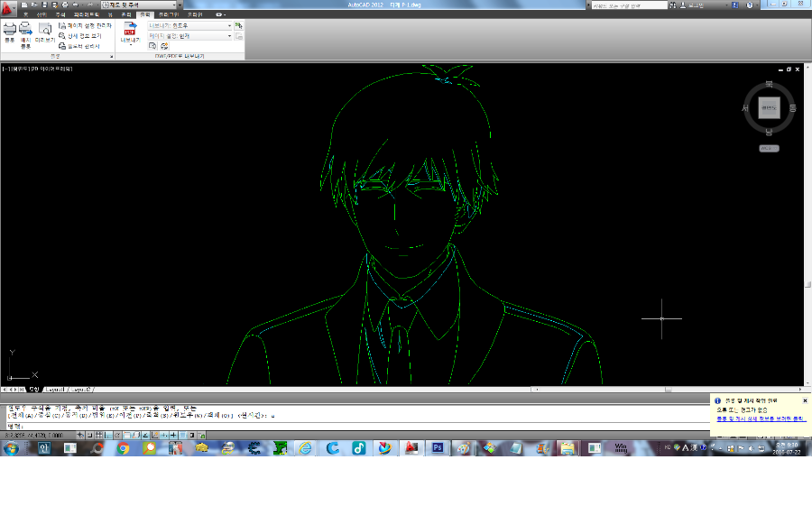Click the help question mark icon
This screenshot has width=812, height=524.
pos(751,5)
